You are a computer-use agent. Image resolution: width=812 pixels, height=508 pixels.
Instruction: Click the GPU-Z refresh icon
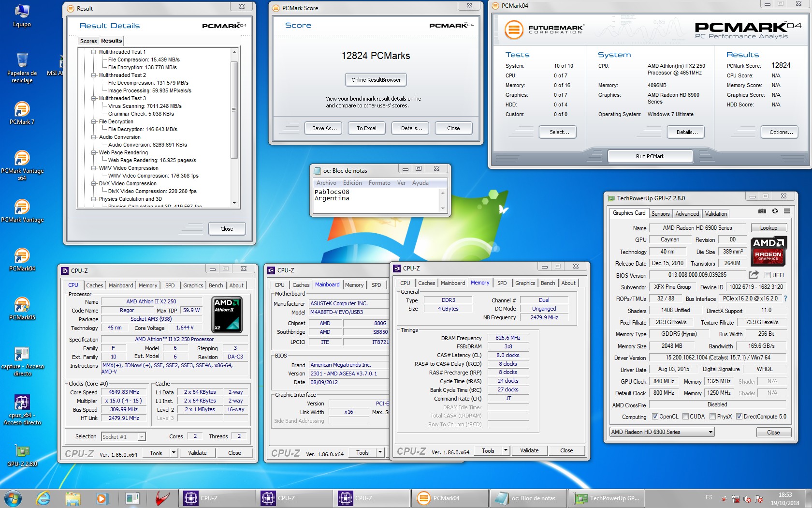click(x=775, y=211)
